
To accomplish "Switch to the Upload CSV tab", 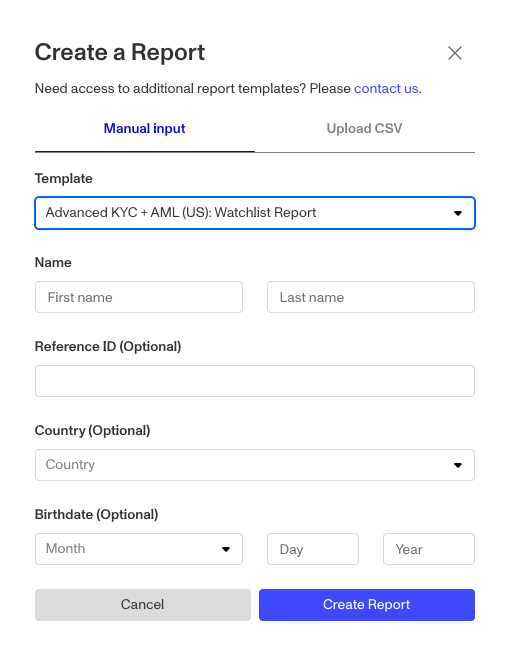I will pyautogui.click(x=364, y=128).
